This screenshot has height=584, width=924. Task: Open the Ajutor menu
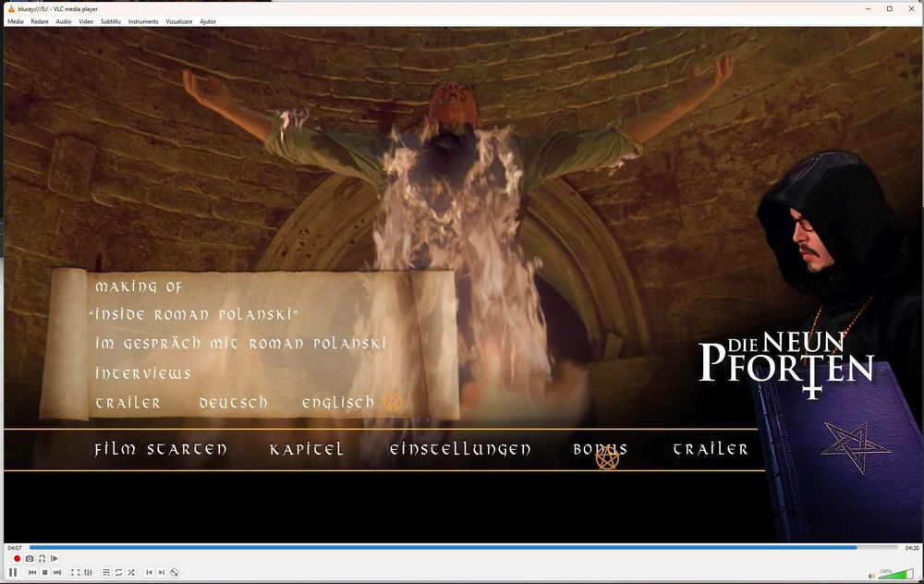(208, 22)
